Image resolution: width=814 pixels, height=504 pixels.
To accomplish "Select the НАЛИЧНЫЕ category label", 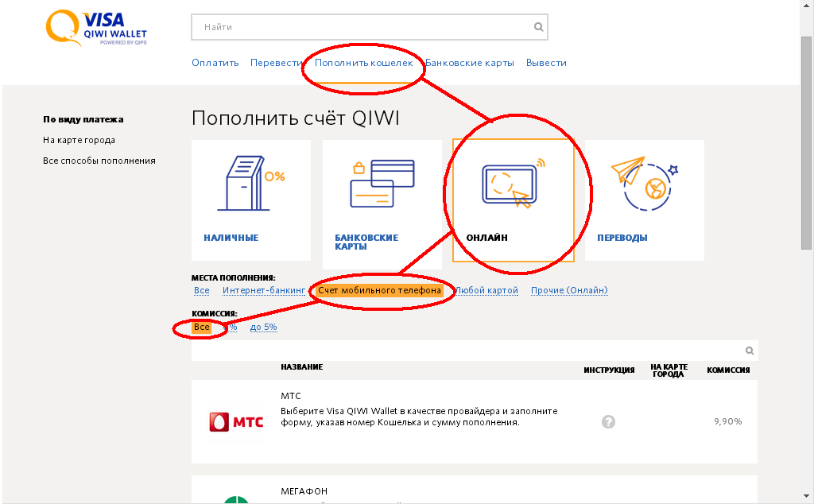I will point(231,238).
